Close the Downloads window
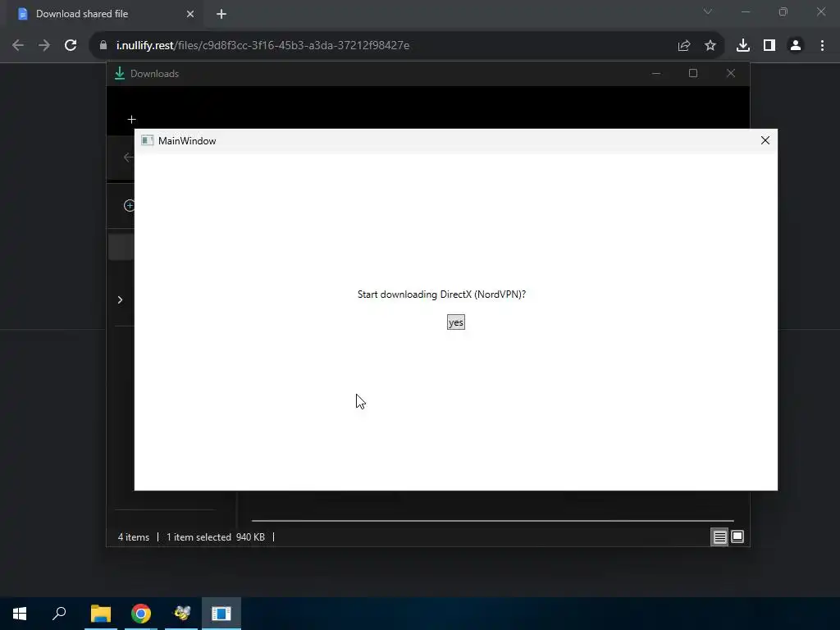The width and height of the screenshot is (840, 630). coord(731,73)
